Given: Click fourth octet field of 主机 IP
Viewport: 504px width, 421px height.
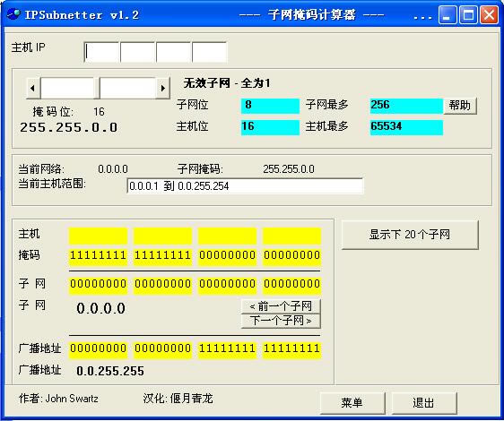Looking at the screenshot, I should pyautogui.click(x=210, y=52).
